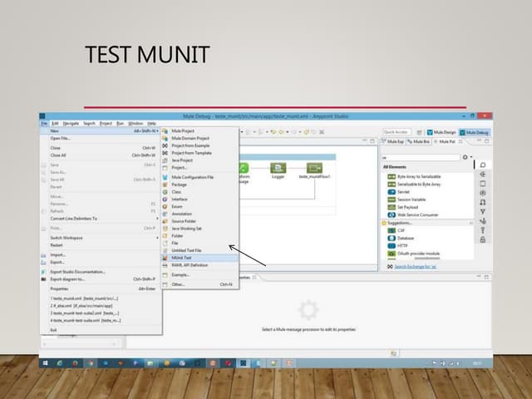Pick the Set Payload palette element
The width and height of the screenshot is (532, 399).
tap(389, 207)
